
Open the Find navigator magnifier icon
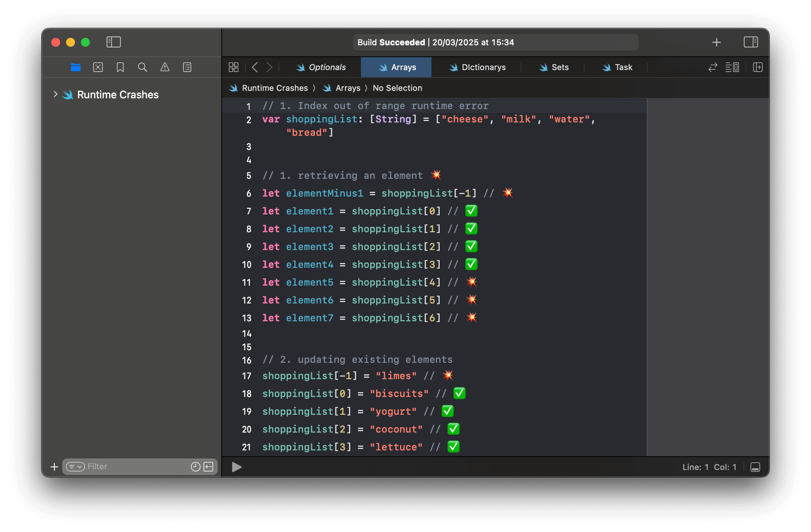(x=143, y=67)
